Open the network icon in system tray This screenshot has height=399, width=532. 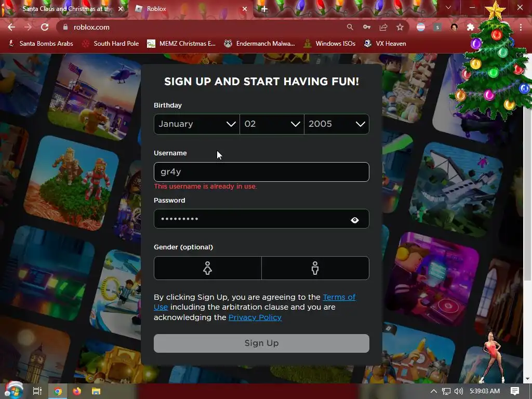tap(446, 391)
